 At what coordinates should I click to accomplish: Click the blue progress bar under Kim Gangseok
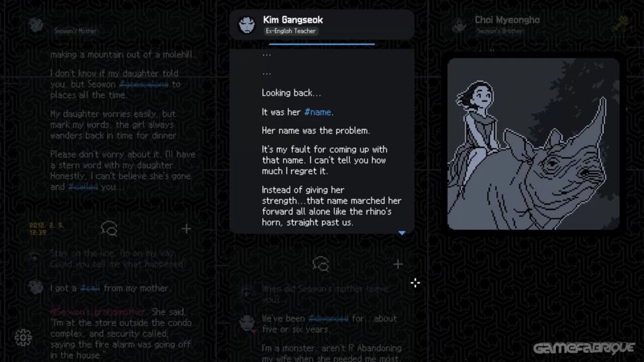(x=322, y=43)
